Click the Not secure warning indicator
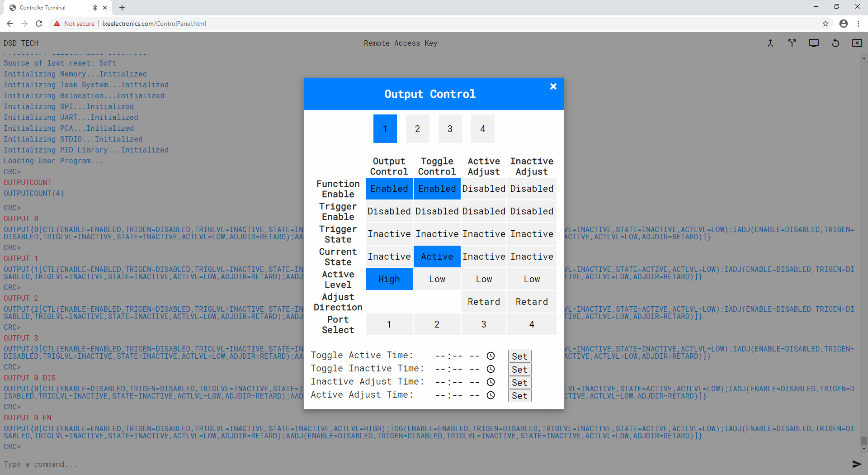The height and width of the screenshot is (475, 868). pos(74,24)
